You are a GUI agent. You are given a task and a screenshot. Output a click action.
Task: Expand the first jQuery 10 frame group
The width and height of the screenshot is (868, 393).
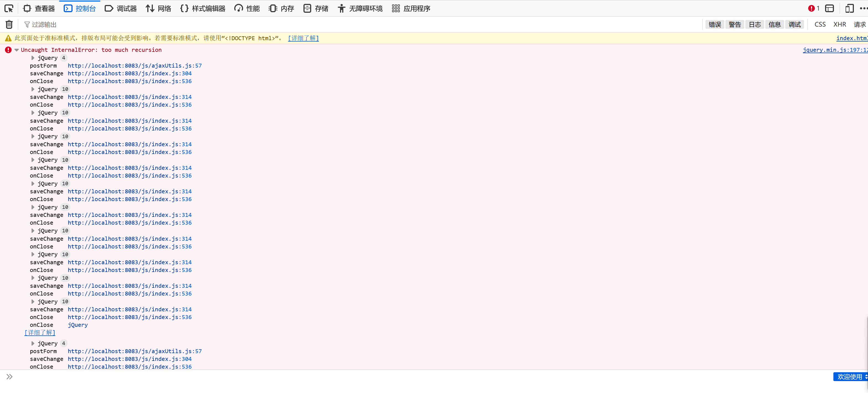click(x=33, y=89)
